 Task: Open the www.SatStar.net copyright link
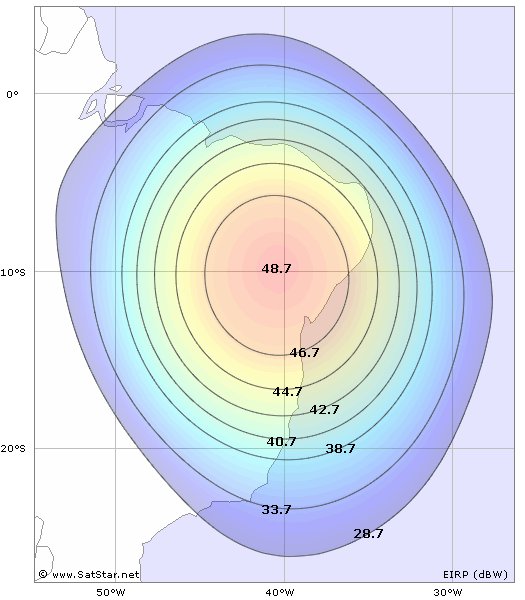pos(95,574)
